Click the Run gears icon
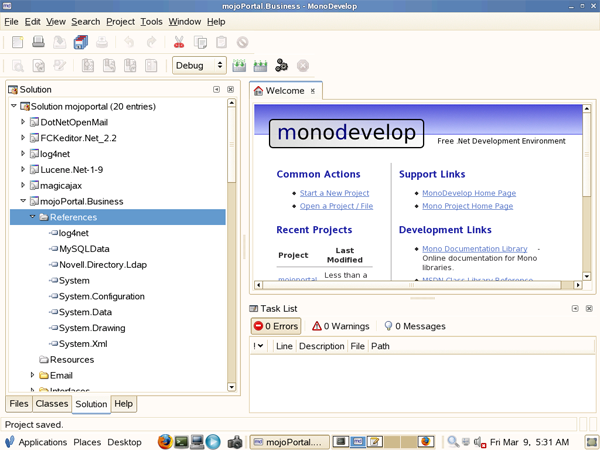The height and width of the screenshot is (450, 600). pyautogui.click(x=282, y=66)
